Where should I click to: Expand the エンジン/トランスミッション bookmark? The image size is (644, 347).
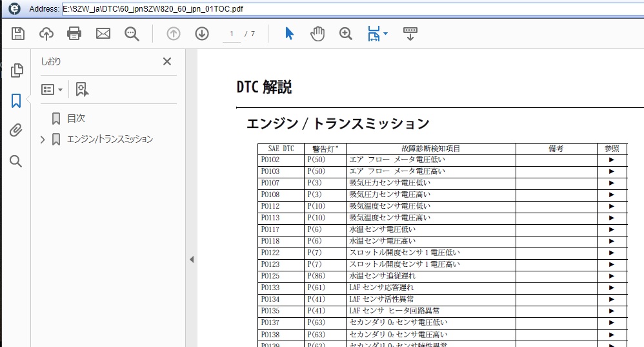pos(43,140)
